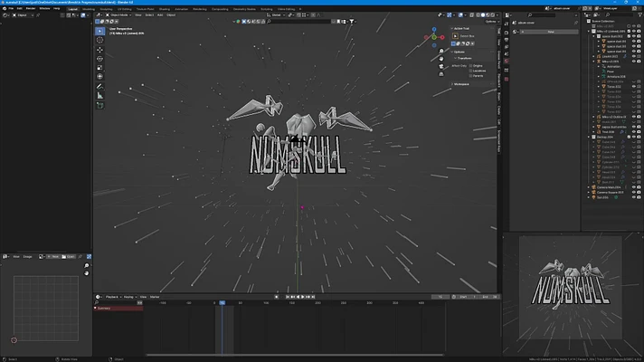This screenshot has width=644, height=362.
Task: Open the Object Mode dropdown
Action: tap(118, 15)
